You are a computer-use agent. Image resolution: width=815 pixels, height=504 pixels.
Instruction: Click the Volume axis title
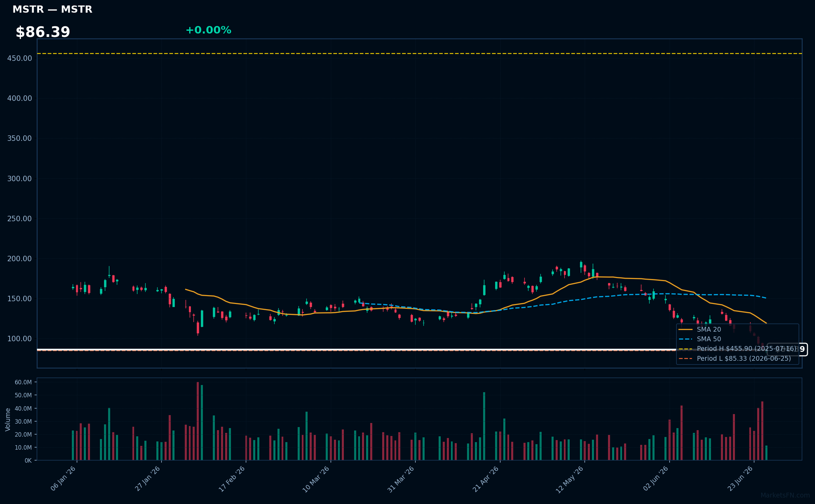coord(8,420)
